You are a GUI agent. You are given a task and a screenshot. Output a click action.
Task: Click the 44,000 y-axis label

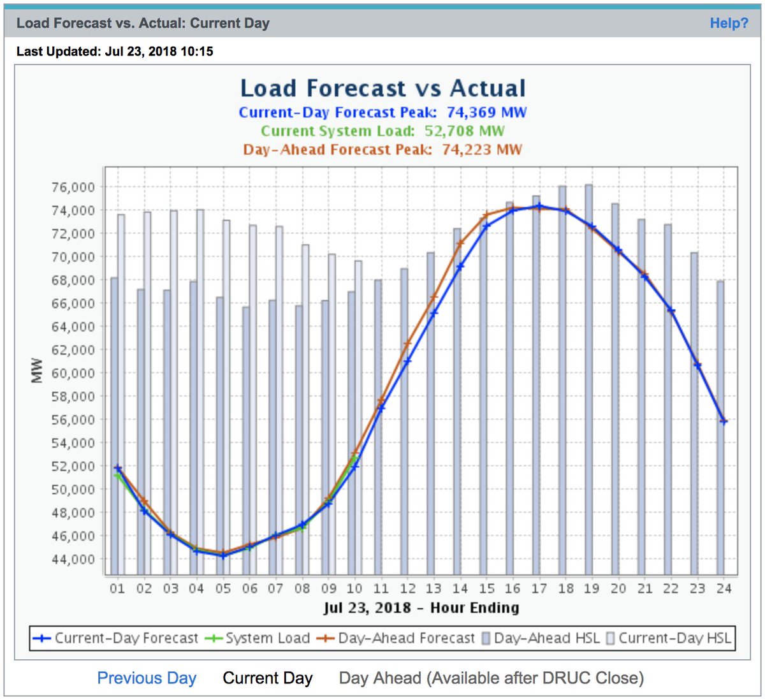click(73, 559)
